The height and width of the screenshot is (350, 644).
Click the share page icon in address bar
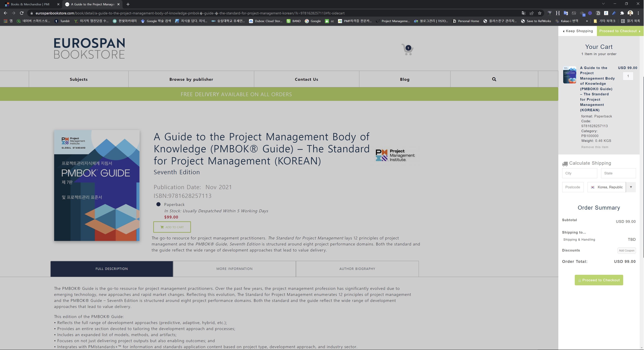pyautogui.click(x=531, y=13)
